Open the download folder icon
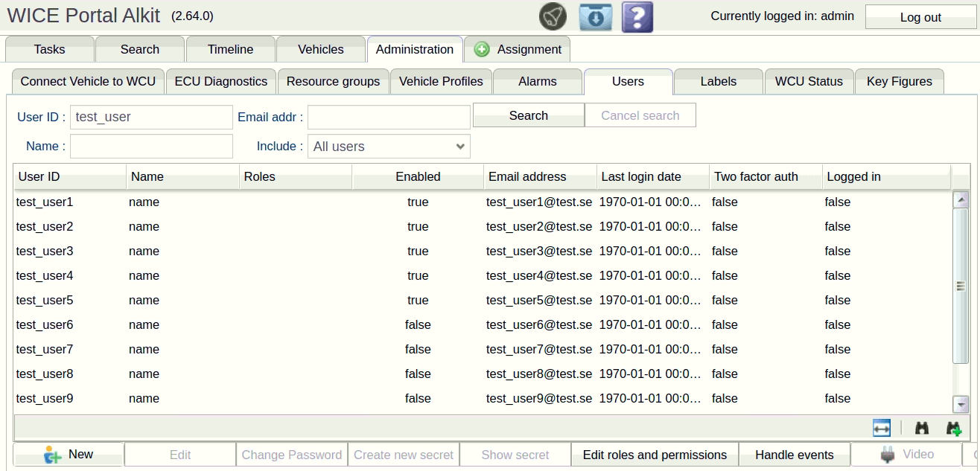Screen dimensions: 980x471 pos(595,16)
